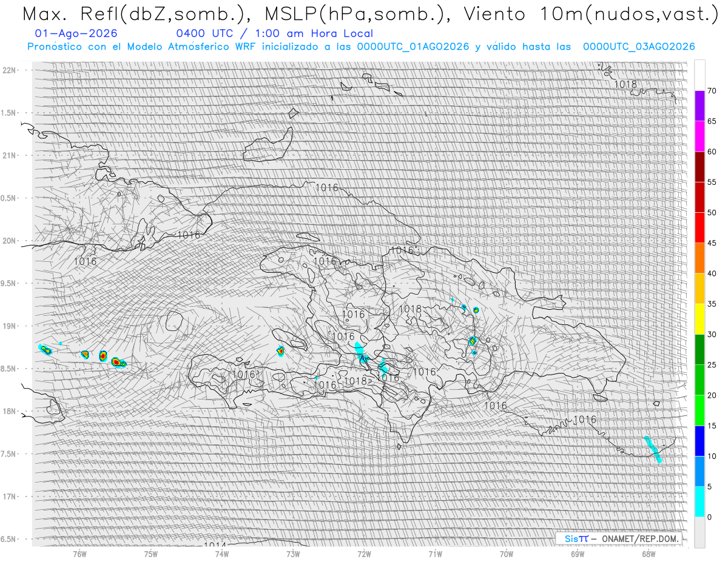Screen dimensions: 728x562
Task: Click the colorbar label "20"
Action: pos(712,395)
